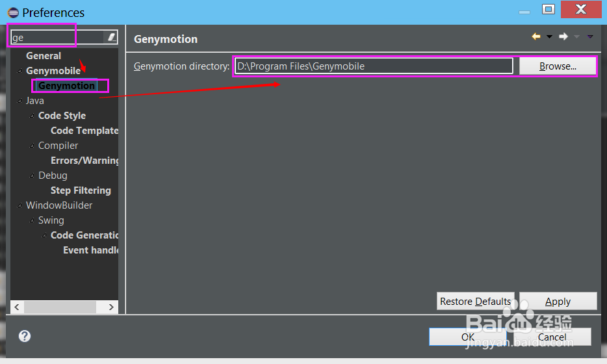The width and height of the screenshot is (607, 364).
Task: Select Java tree node
Action: tap(35, 101)
